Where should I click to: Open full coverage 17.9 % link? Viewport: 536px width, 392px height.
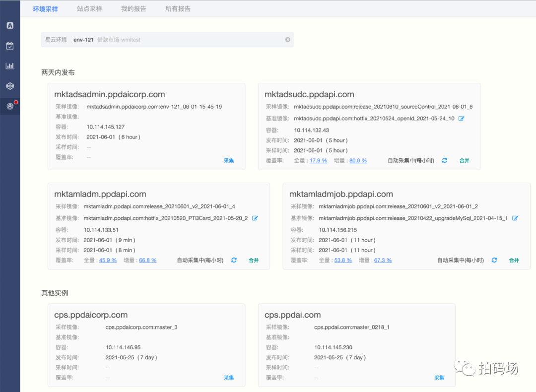tap(318, 161)
